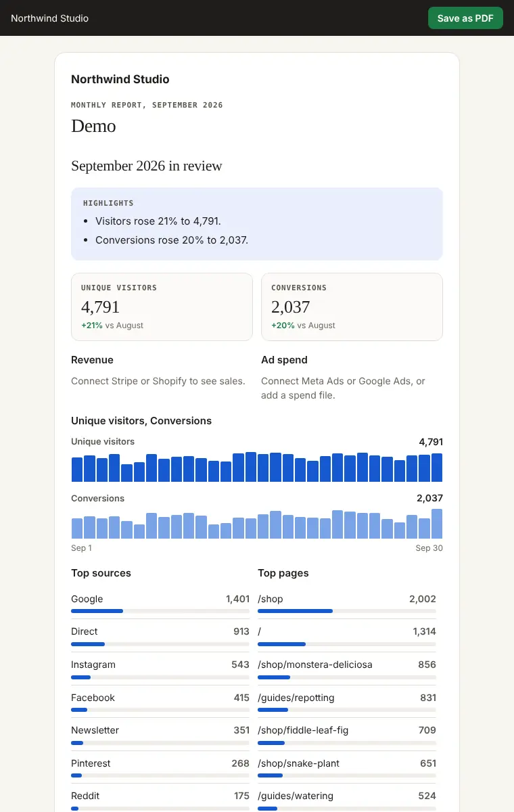Click the Unique visitors, Conversions chart heading
The height and width of the screenshot is (812, 514).
click(141, 421)
